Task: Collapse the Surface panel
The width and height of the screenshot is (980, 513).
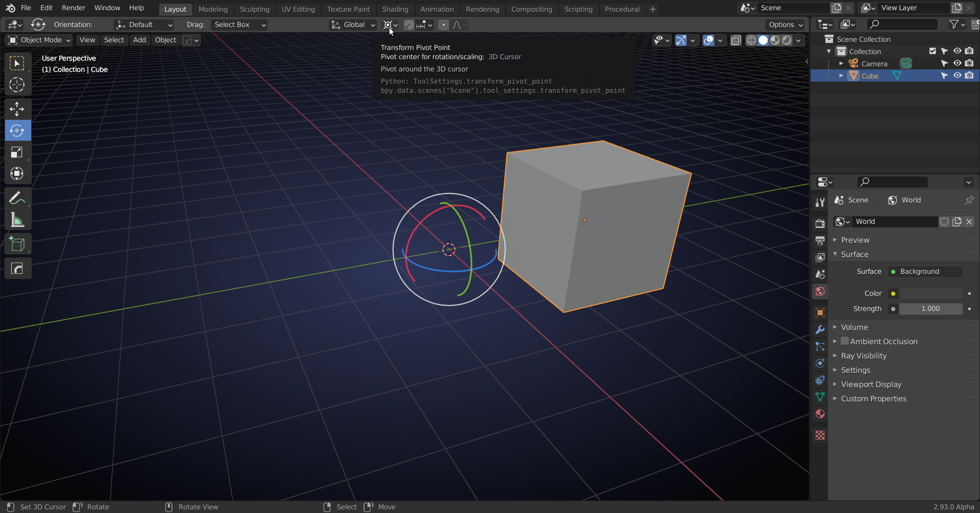Action: click(x=854, y=254)
